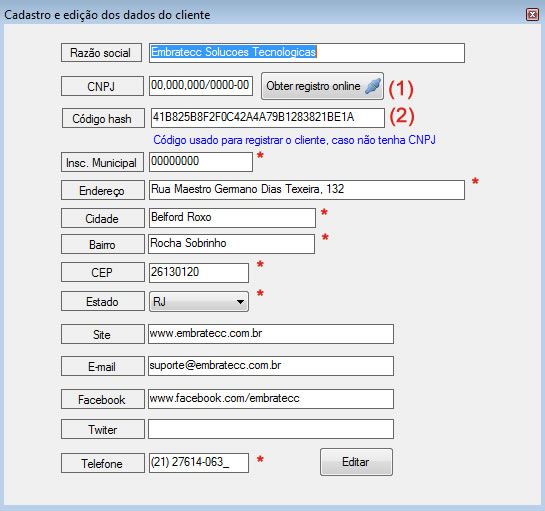Click the Estado label
Image resolution: width=545 pixels, height=511 pixels.
point(103,301)
